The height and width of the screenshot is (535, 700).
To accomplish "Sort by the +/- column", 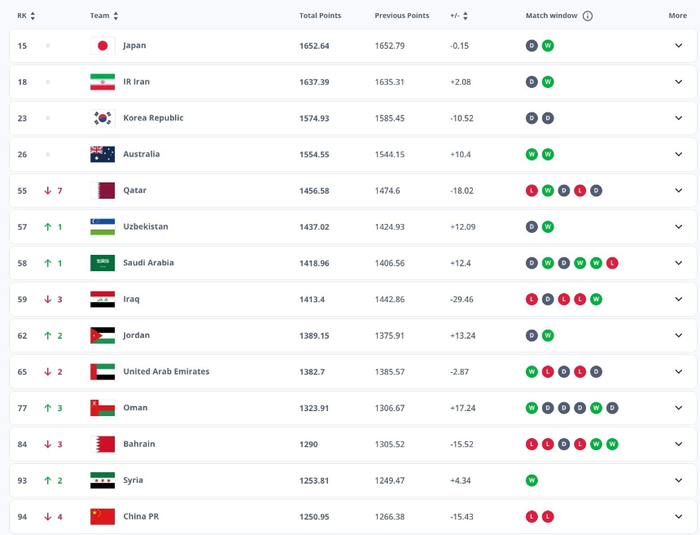I will coord(459,16).
